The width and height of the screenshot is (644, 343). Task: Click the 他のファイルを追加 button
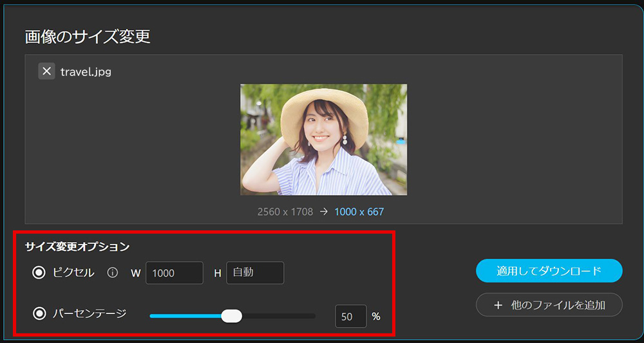(549, 305)
